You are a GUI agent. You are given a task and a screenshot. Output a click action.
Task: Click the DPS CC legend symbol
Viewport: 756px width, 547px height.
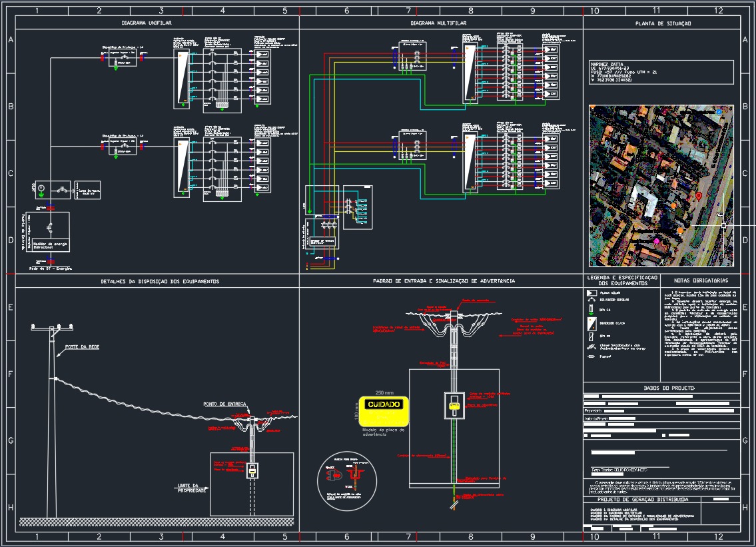591,336
